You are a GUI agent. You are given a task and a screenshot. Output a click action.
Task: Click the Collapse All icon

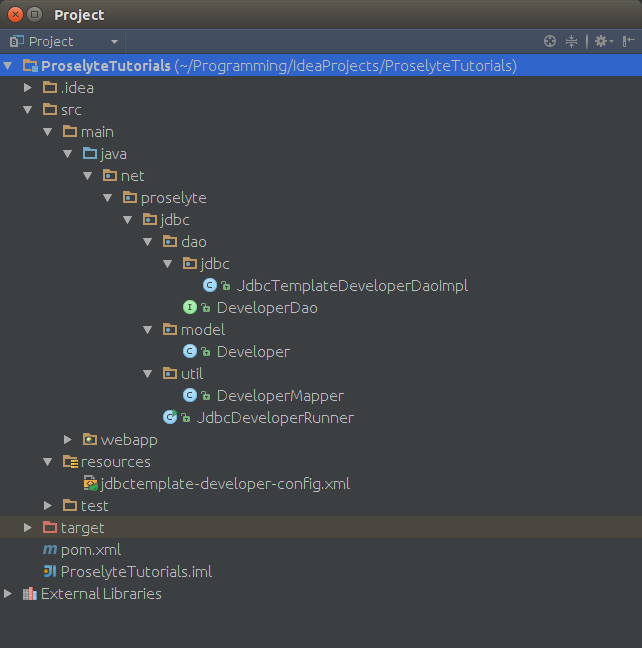571,41
